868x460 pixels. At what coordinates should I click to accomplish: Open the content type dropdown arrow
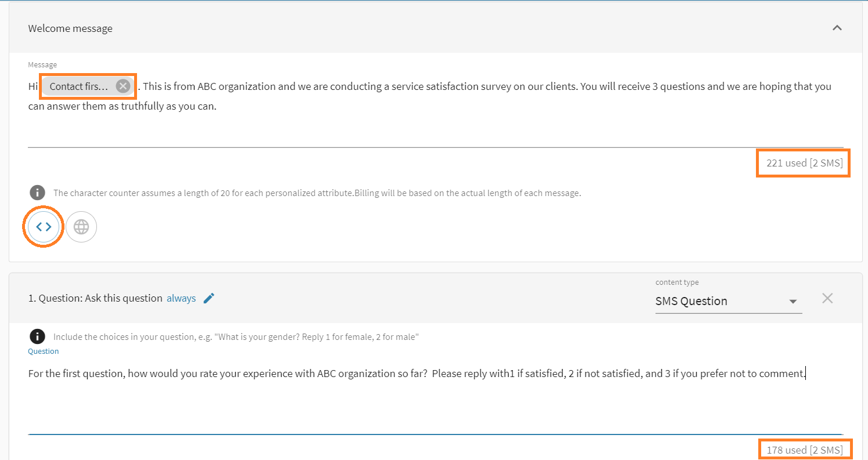[x=793, y=302]
